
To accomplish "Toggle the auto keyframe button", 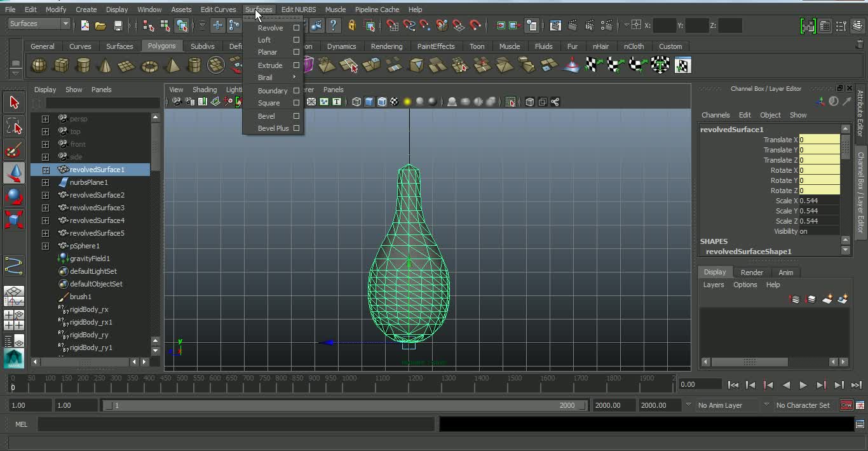I will pos(846,405).
